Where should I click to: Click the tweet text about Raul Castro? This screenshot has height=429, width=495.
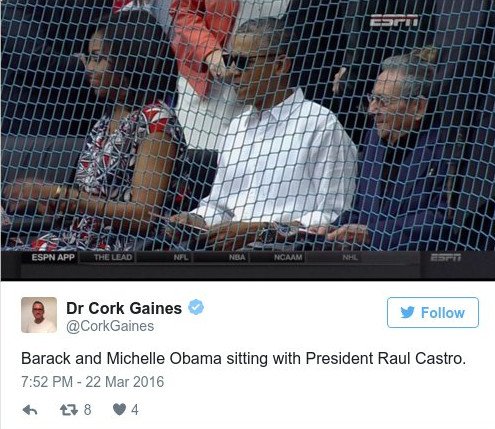click(243, 359)
